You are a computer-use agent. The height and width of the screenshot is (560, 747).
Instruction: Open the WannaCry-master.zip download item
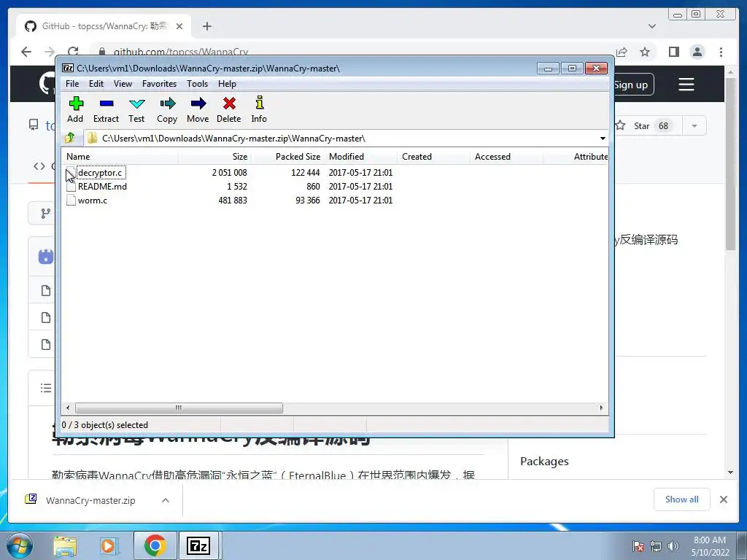(x=90, y=500)
